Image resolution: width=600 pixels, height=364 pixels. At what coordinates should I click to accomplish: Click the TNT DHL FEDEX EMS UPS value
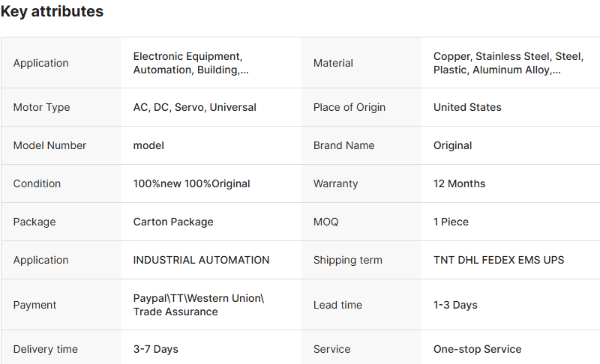[499, 260]
